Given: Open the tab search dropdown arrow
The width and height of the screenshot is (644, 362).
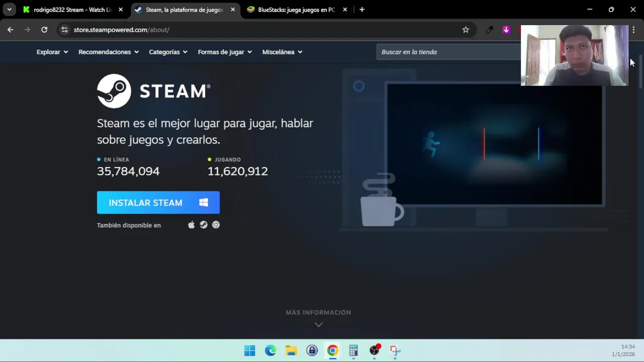Looking at the screenshot, I should (x=9, y=10).
